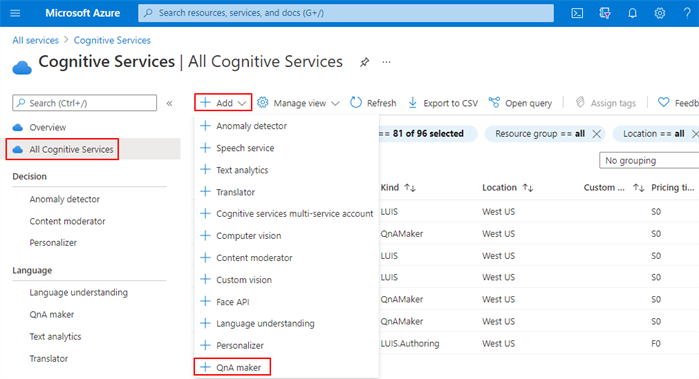
Task: Select Text analytics in the Add menu
Action: tap(242, 170)
